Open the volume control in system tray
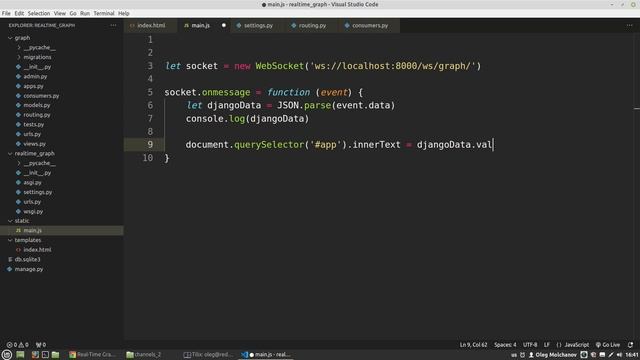 (620, 355)
